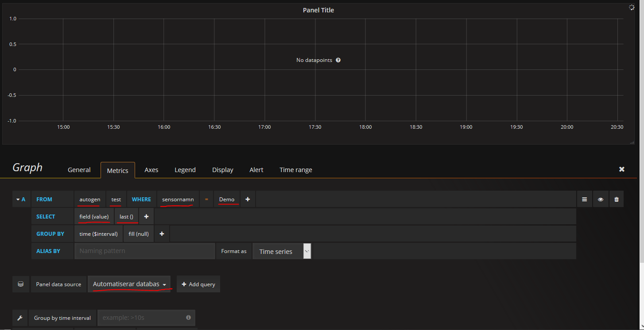The image size is (644, 330).
Task: Switch to the General tab
Action: pos(79,170)
